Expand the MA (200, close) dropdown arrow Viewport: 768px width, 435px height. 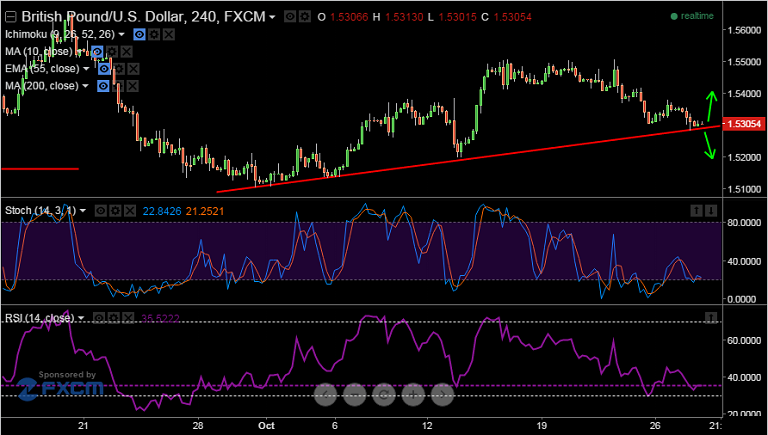(85, 86)
